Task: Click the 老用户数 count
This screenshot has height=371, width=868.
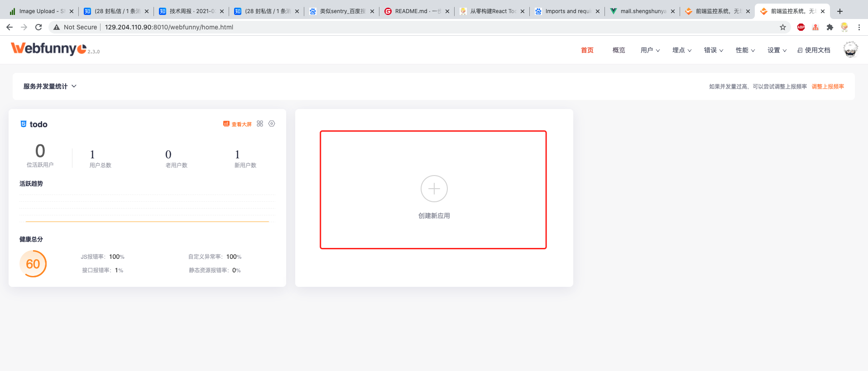Action: point(168,154)
